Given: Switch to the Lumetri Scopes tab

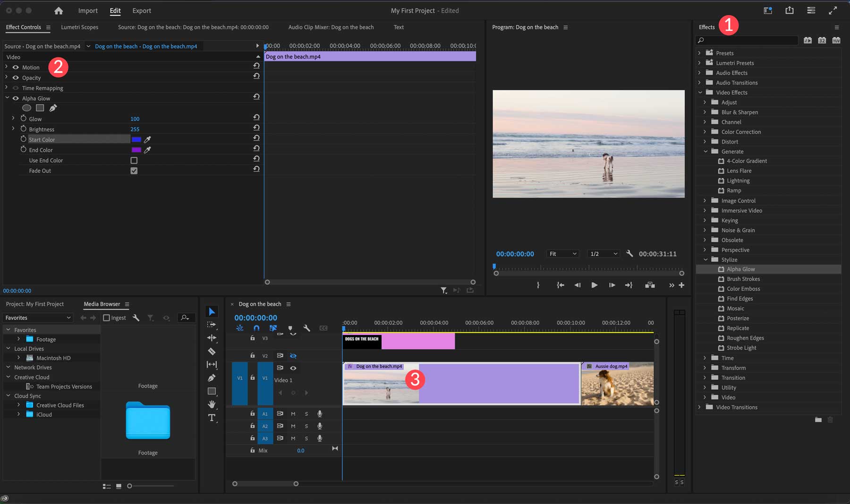Looking at the screenshot, I should point(79,27).
